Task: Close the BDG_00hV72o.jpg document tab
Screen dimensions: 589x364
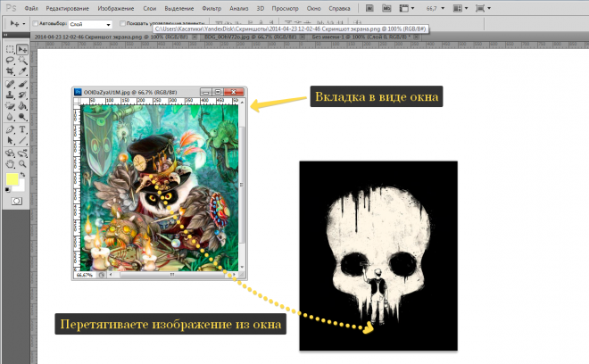Action: [x=301, y=37]
